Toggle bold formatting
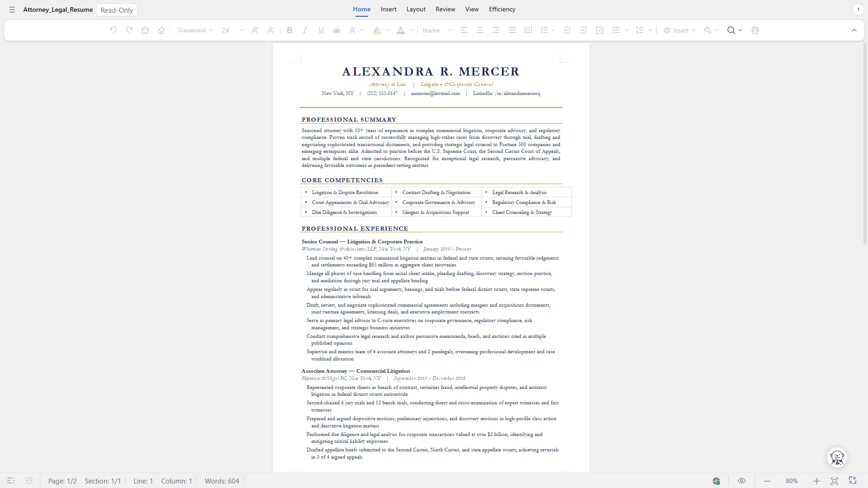This screenshot has height=488, width=868. click(289, 30)
